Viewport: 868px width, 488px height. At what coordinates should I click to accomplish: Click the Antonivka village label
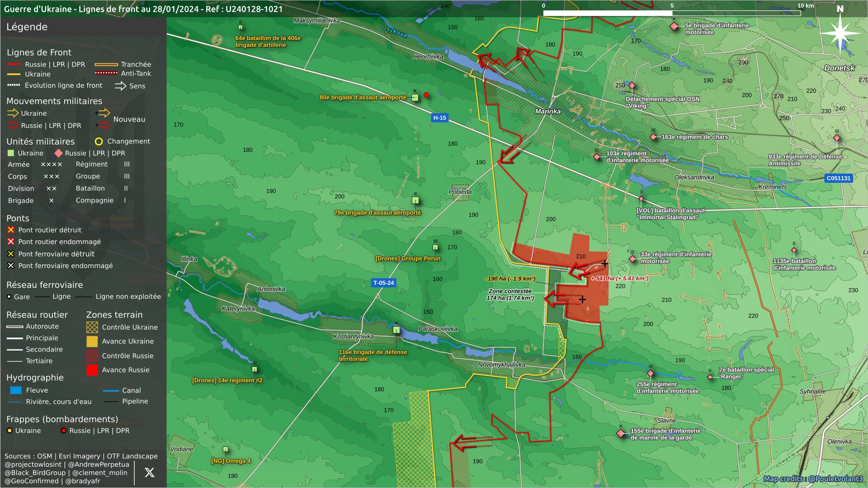(x=271, y=289)
